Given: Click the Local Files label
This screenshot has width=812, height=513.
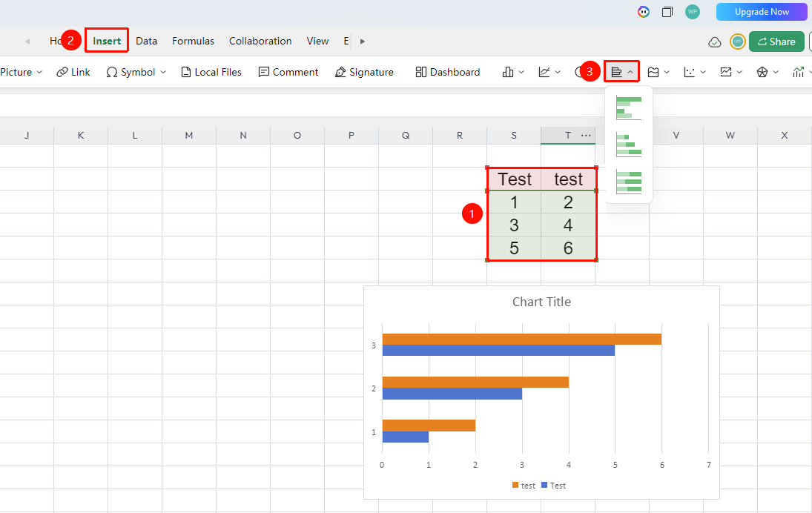Looking at the screenshot, I should (x=218, y=72).
